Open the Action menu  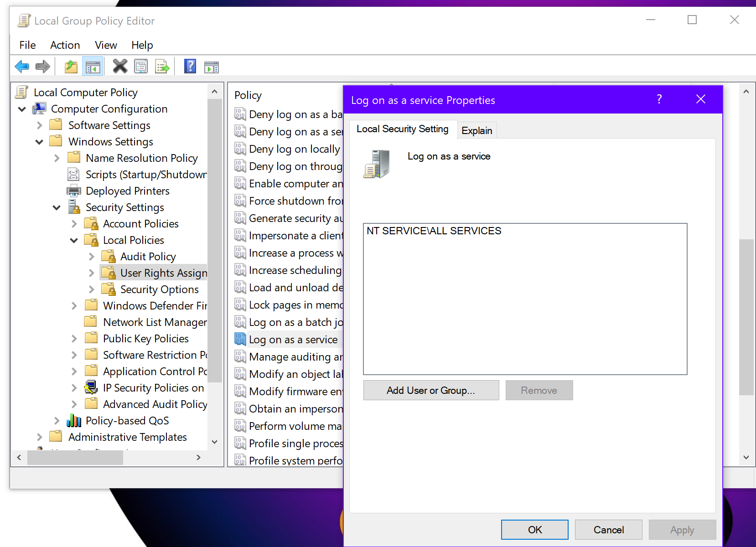tap(65, 45)
